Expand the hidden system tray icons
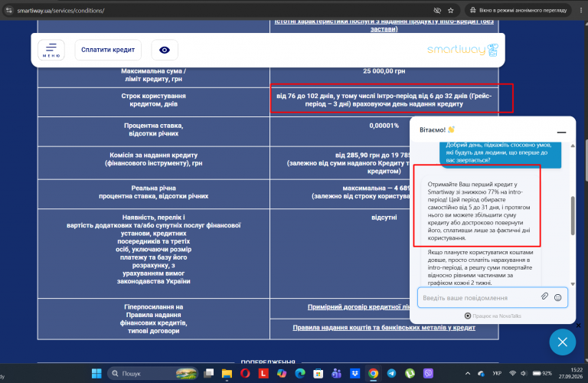Viewport: 588px width, 383px height. [x=468, y=373]
